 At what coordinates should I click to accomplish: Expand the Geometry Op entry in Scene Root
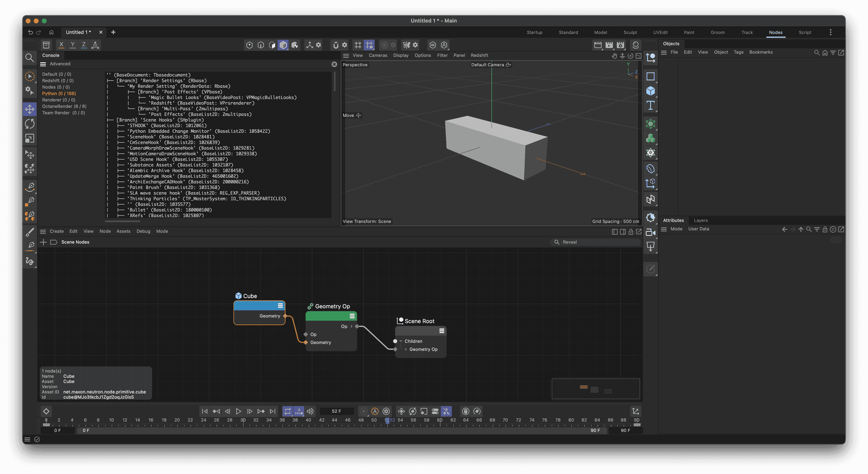pyautogui.click(x=406, y=349)
